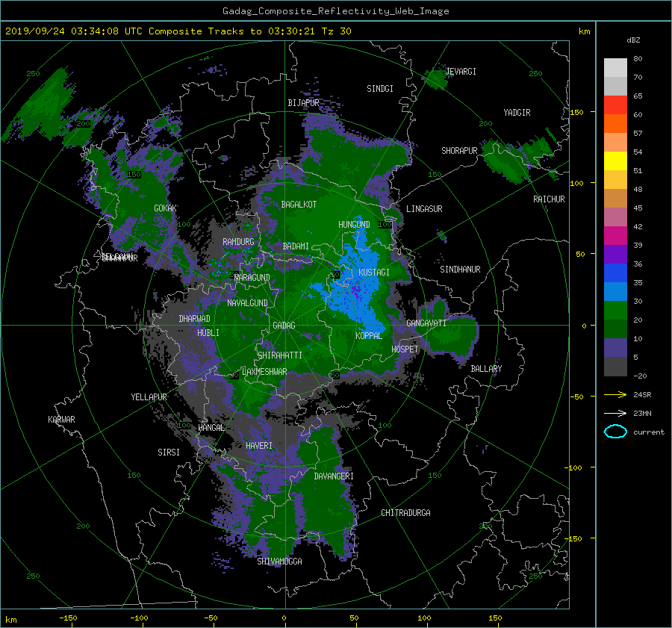Click the BIJAPUR town label
Image resolution: width=672 pixels, height=628 pixels.
303,103
